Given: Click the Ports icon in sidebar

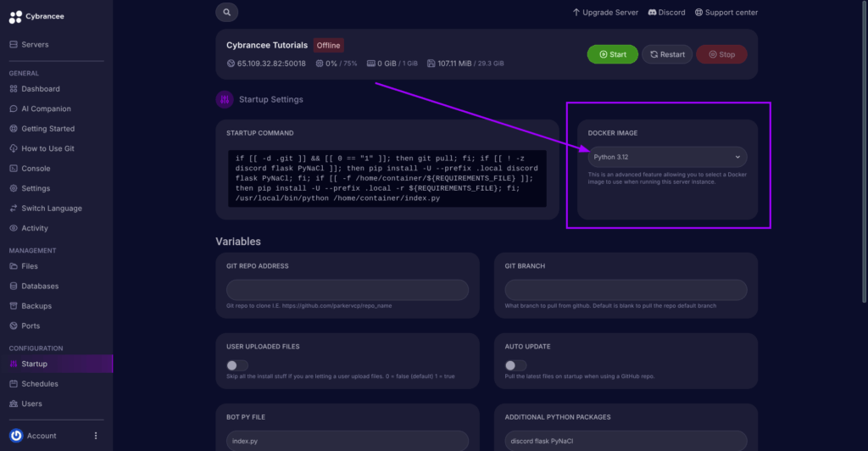Looking at the screenshot, I should click(x=14, y=326).
